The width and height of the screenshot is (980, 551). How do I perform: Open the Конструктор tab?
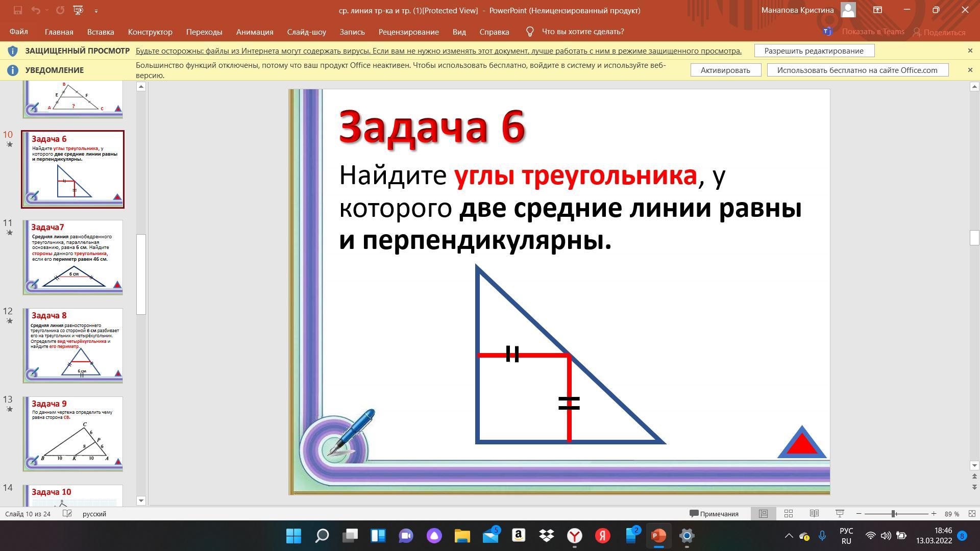coord(150,32)
